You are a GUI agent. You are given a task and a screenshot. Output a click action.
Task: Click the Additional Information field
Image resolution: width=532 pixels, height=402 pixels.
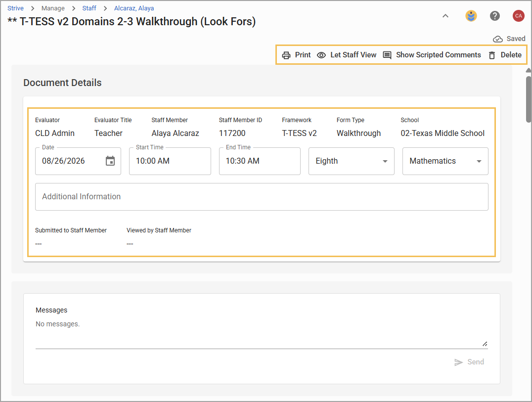[262, 197]
